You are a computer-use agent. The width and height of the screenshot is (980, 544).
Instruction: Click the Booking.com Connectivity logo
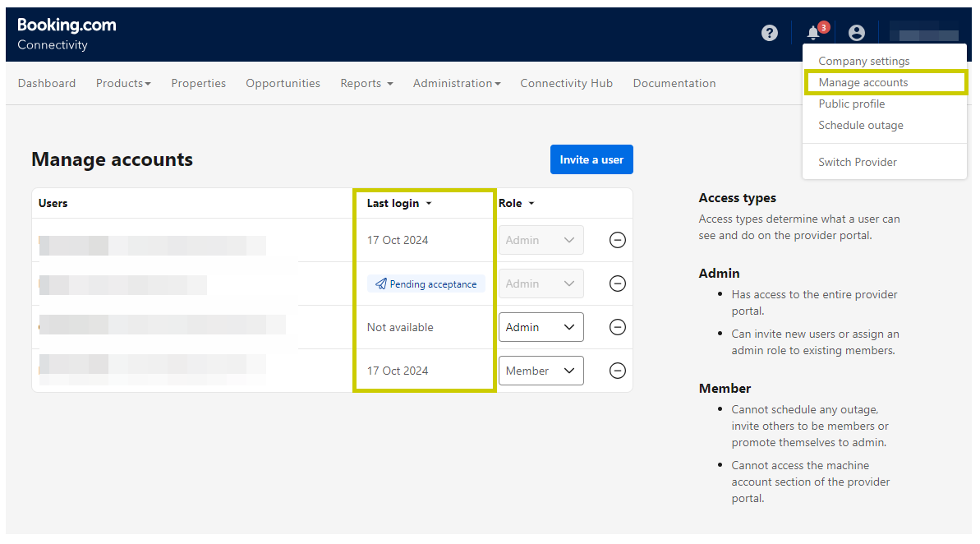point(67,34)
